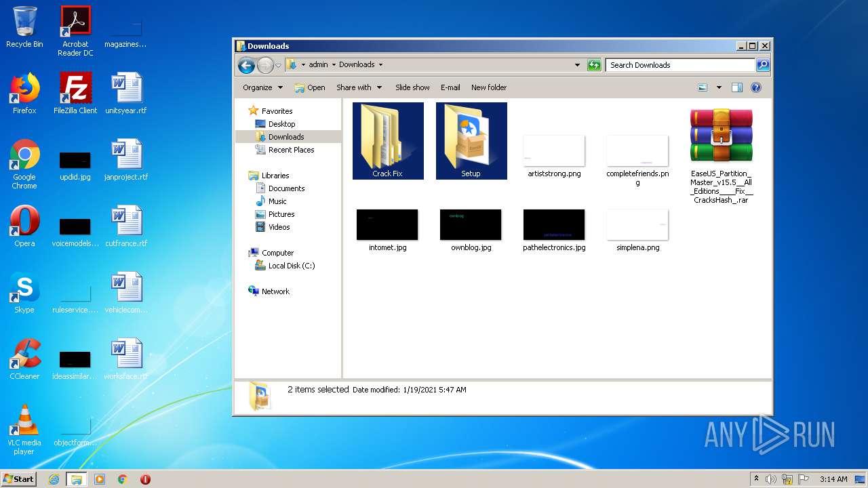Open FileZilla Client shortcut
Viewport: 868px width, 488px height.
[75, 94]
